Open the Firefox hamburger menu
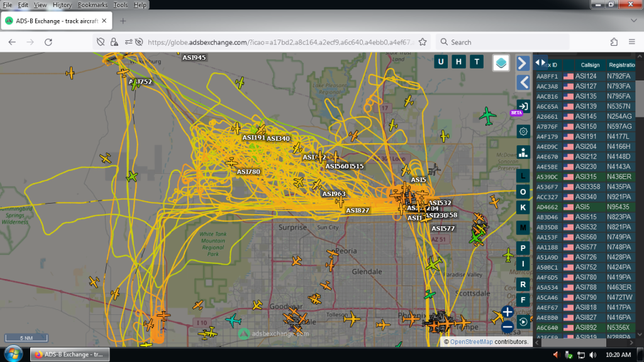 pyautogui.click(x=631, y=42)
